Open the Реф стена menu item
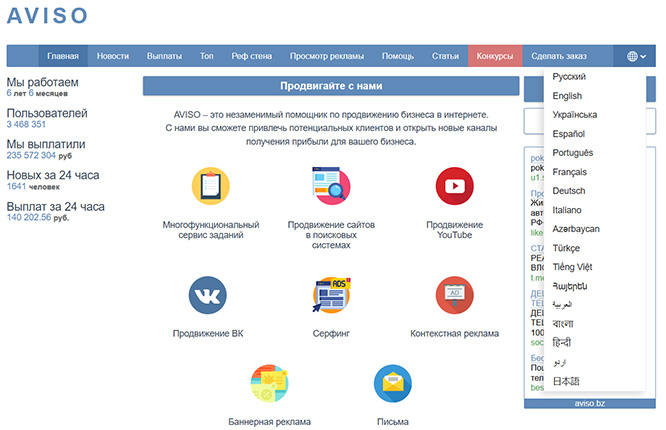The height and width of the screenshot is (430, 666). pos(251,56)
